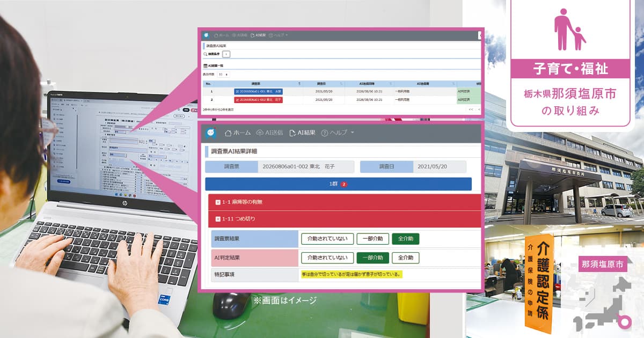Click the 調査票結果 row label
The width and height of the screenshot is (644, 338).
click(x=255, y=239)
